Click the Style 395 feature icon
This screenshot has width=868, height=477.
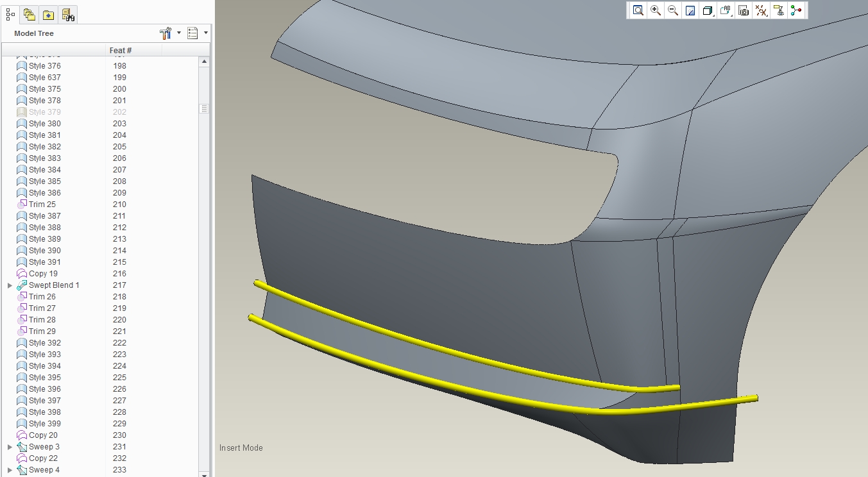tap(21, 378)
